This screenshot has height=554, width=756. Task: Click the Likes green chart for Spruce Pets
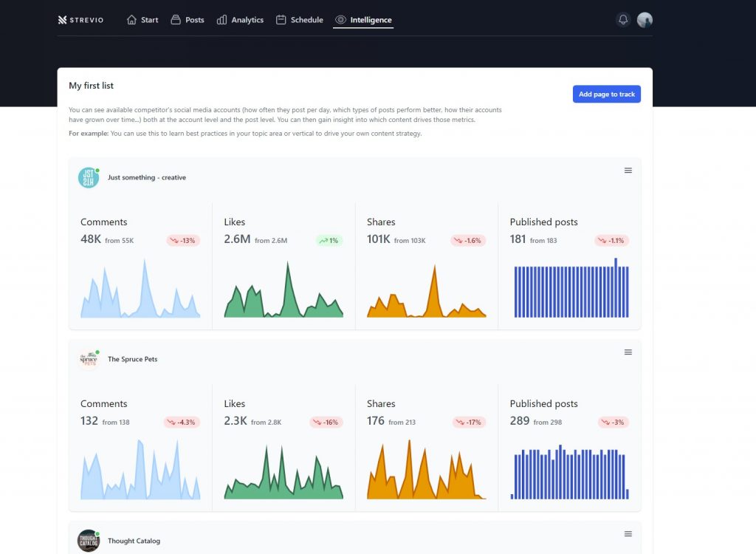(283, 472)
